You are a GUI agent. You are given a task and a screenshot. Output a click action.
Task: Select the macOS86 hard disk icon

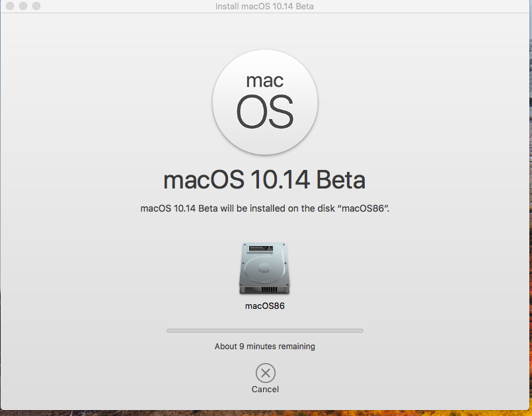tap(264, 269)
